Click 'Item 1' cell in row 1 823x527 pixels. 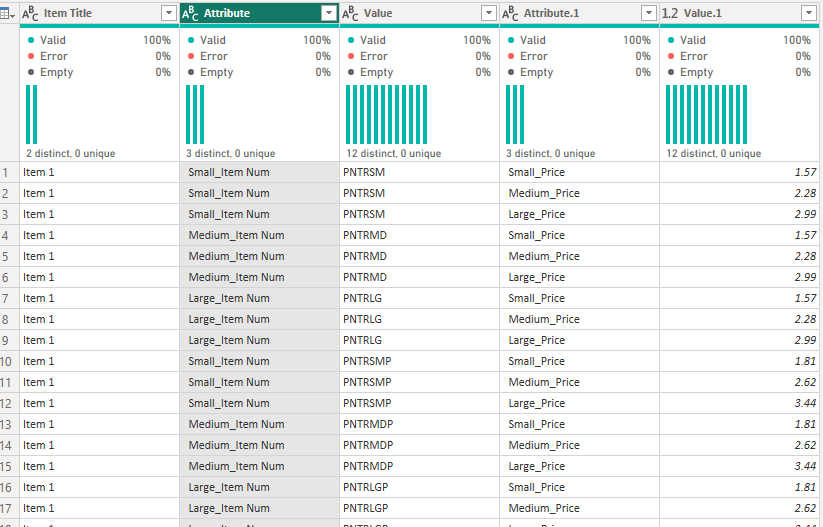coord(99,172)
